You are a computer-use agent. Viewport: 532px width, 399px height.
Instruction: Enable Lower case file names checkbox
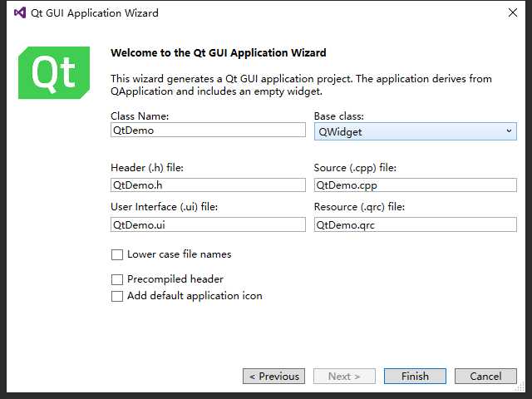117,254
